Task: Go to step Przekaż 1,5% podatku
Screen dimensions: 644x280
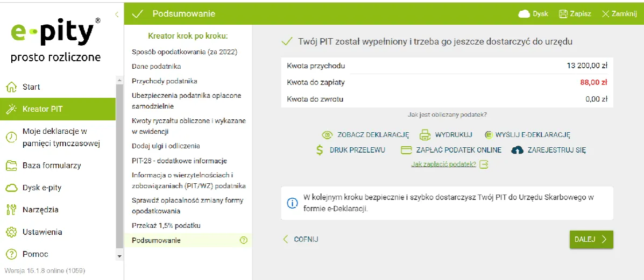Action: coord(166,226)
